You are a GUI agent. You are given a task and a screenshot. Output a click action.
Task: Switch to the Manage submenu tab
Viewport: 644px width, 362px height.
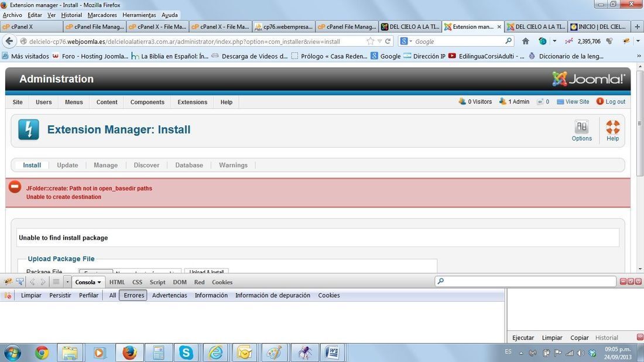click(105, 165)
